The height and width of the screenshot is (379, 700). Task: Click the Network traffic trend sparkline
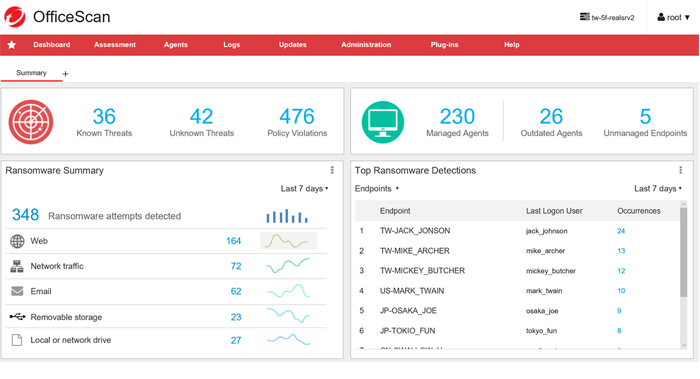288,265
